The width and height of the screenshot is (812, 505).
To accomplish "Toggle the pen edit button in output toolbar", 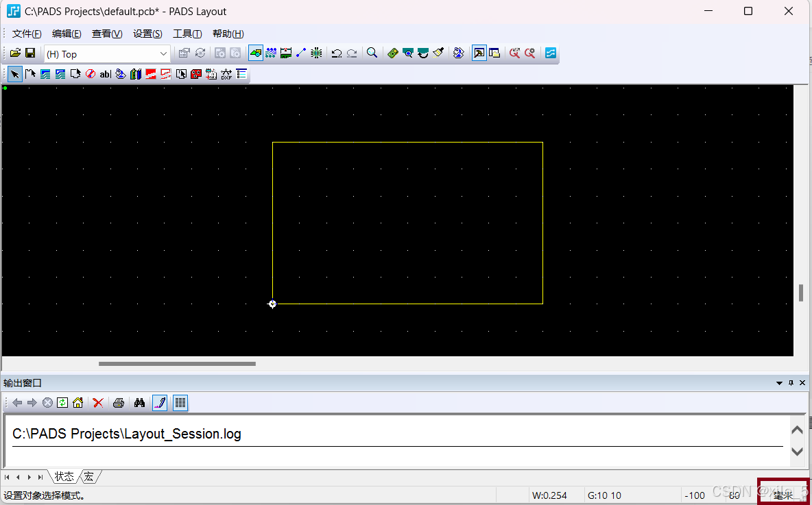I will (x=160, y=402).
